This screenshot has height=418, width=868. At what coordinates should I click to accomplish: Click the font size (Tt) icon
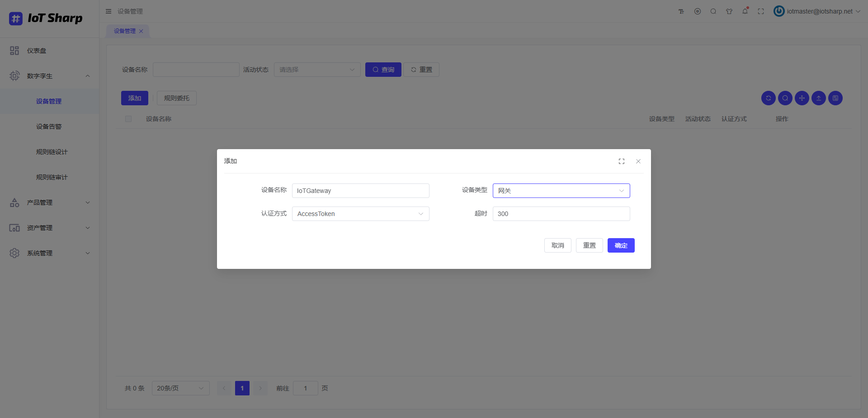pyautogui.click(x=681, y=11)
